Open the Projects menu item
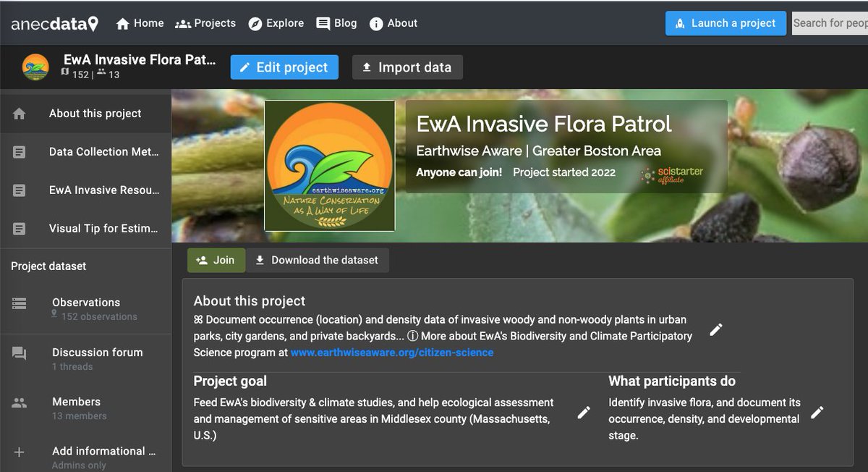 (x=205, y=23)
